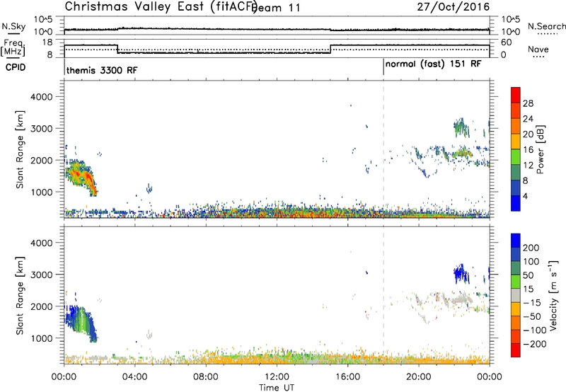
Task: Click the 'N.Search' legend label
Action: coord(546,26)
